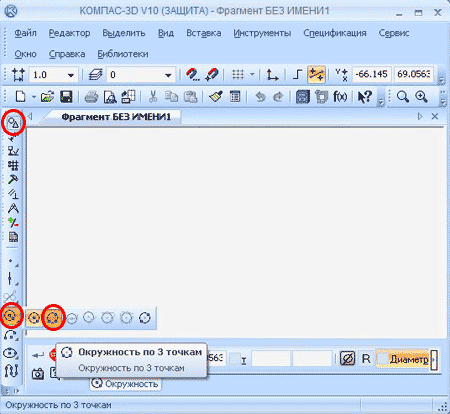Open the scale 1.0 dropdown

[x=71, y=75]
